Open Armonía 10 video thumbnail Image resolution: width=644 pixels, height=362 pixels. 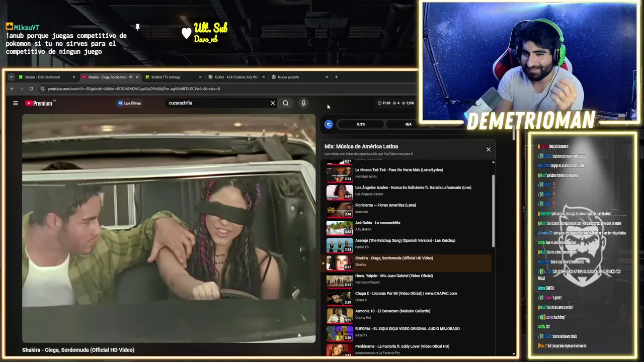click(x=340, y=315)
